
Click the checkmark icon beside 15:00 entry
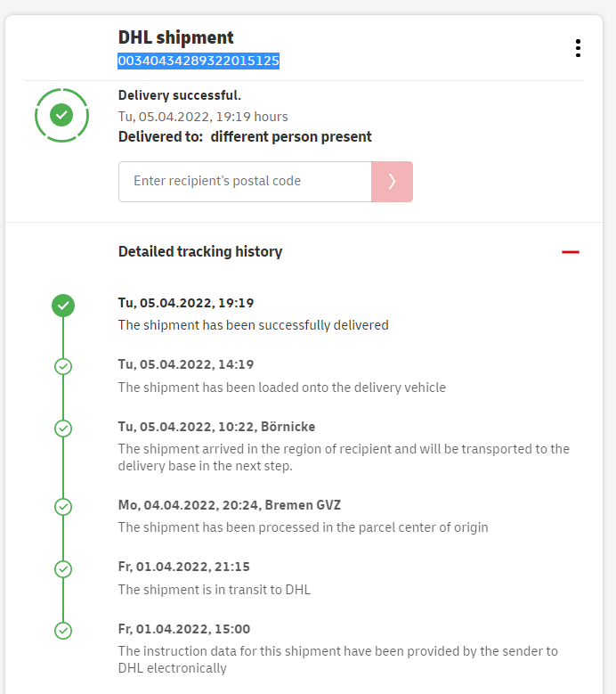click(63, 631)
